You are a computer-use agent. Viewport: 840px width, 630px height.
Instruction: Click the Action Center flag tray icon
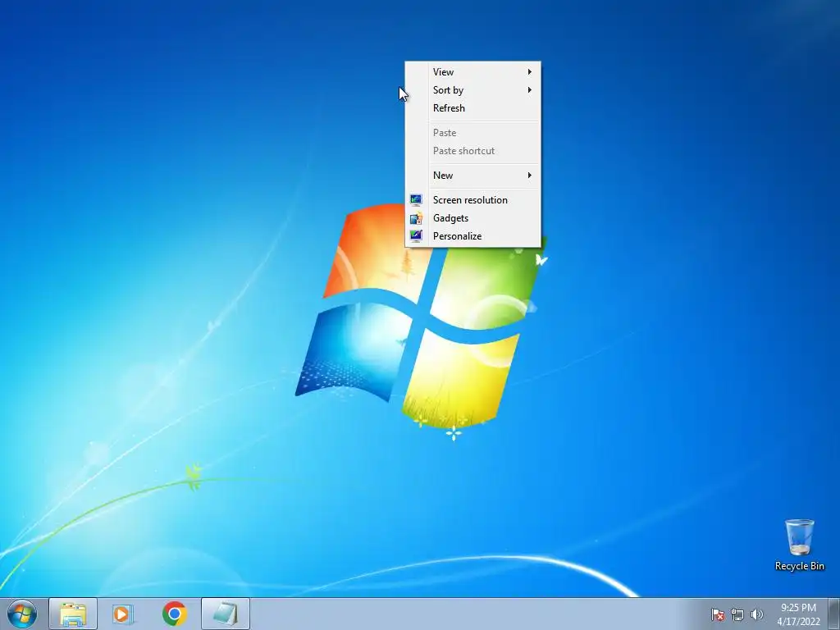(718, 614)
